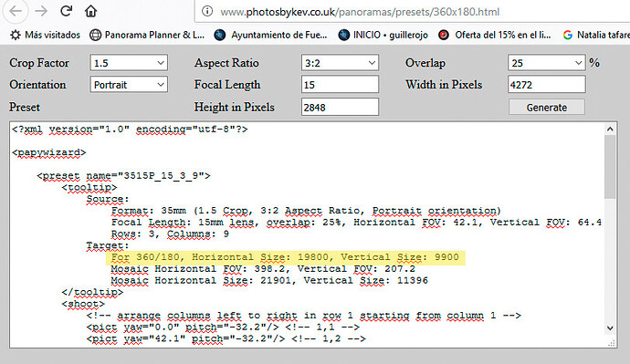
Task: Open the Orientation dropdown showing Portrait
Action: point(129,85)
